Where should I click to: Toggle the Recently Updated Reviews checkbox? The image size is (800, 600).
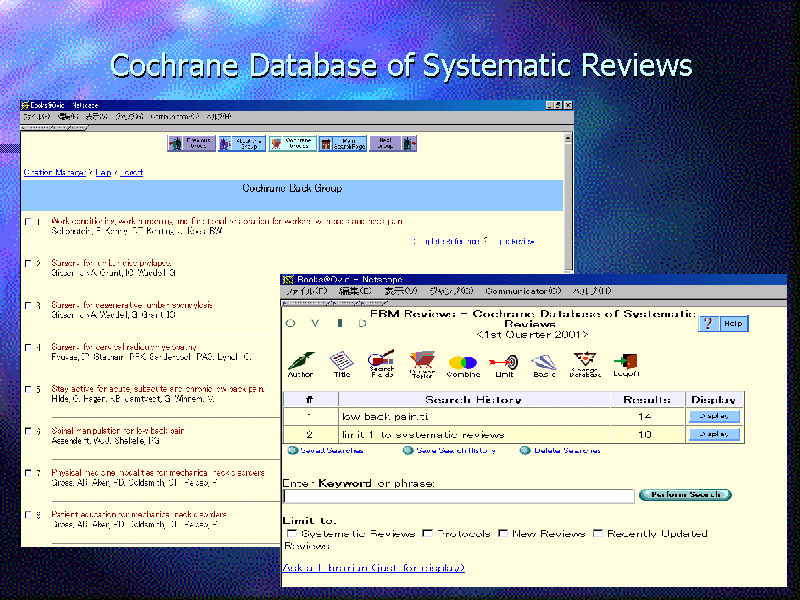[x=598, y=534]
